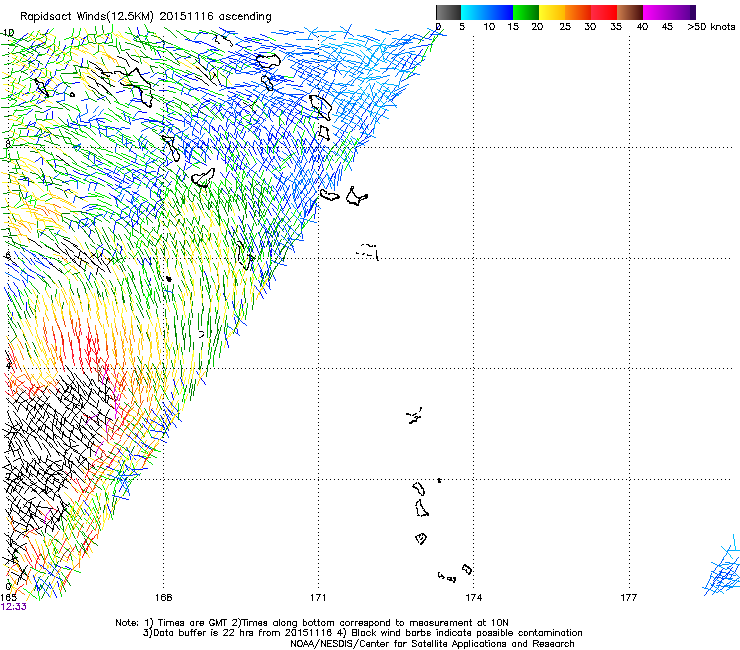Click the '174' longitude label

473,598
